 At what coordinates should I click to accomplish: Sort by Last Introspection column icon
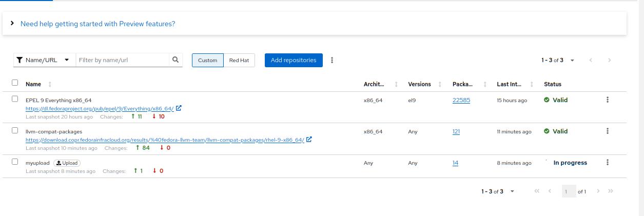(x=532, y=85)
